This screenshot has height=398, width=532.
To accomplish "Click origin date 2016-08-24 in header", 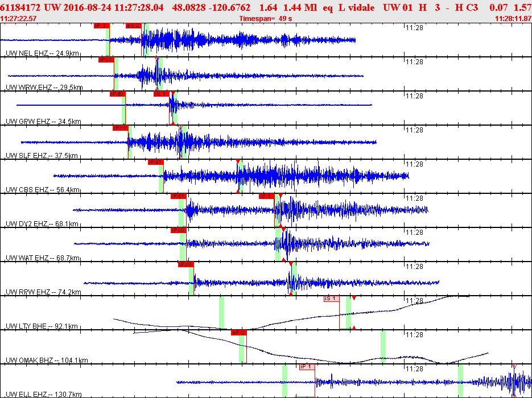I will point(87,7).
